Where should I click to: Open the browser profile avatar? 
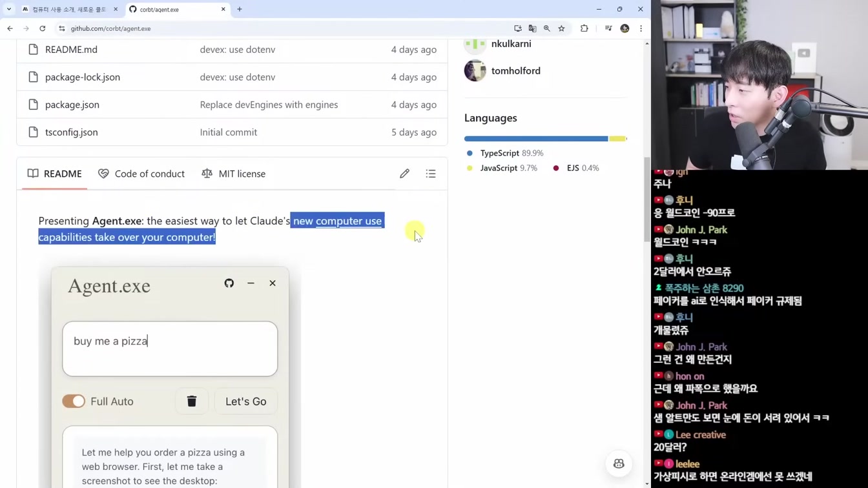tap(625, 28)
